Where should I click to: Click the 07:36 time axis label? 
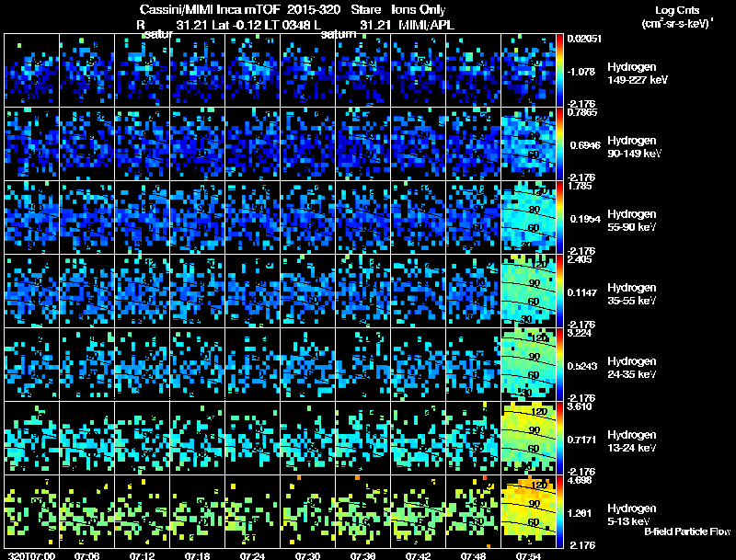tap(362, 556)
